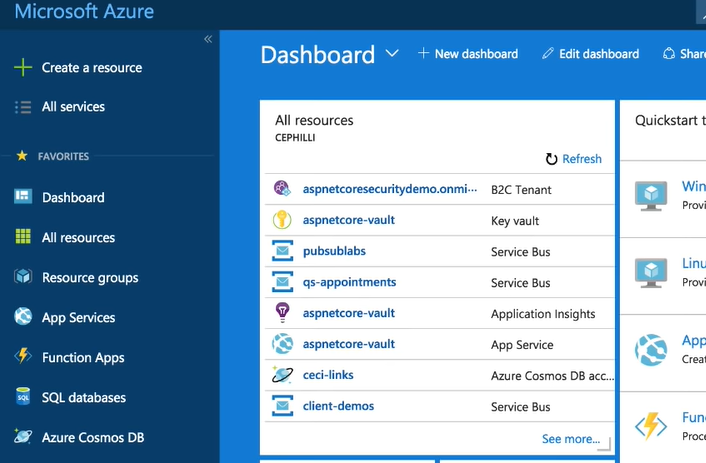Click the Dashboard icon in favorites sidebar
706x463 pixels.
[x=23, y=197]
